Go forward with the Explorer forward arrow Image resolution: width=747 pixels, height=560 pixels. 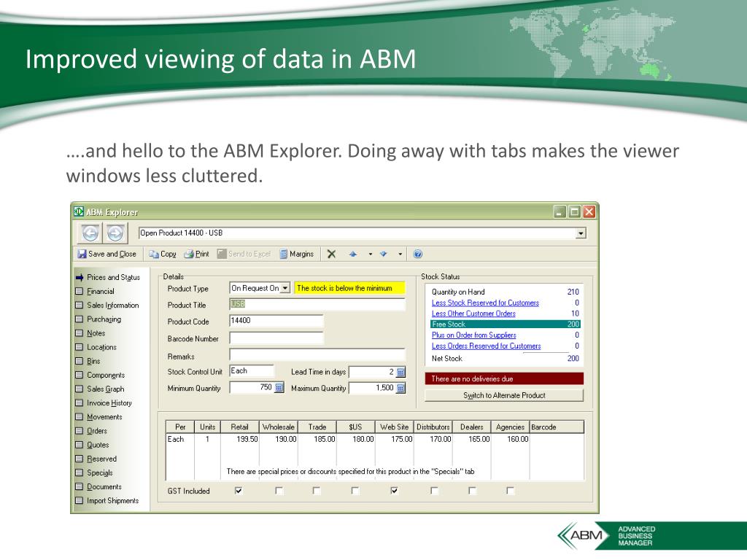(115, 233)
